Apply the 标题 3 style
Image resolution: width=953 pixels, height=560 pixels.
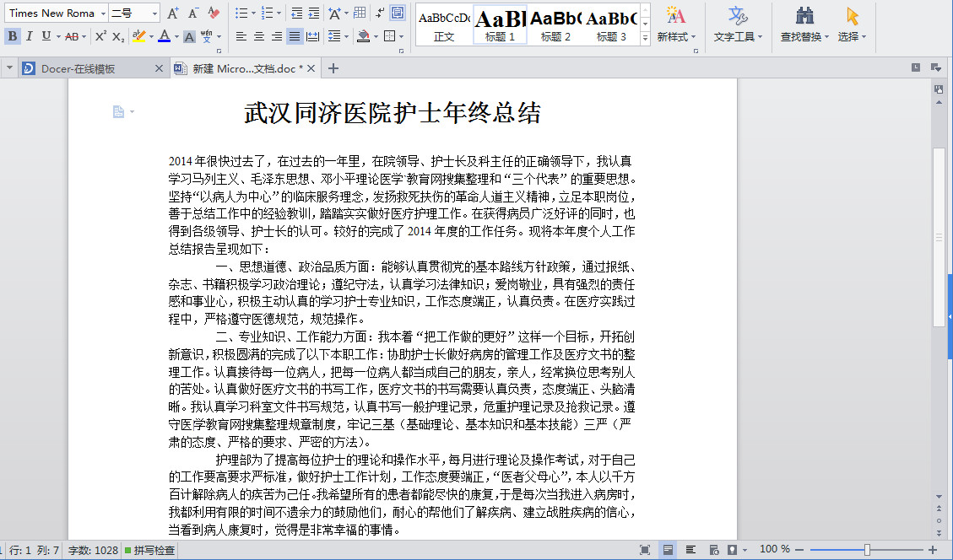[x=611, y=24]
